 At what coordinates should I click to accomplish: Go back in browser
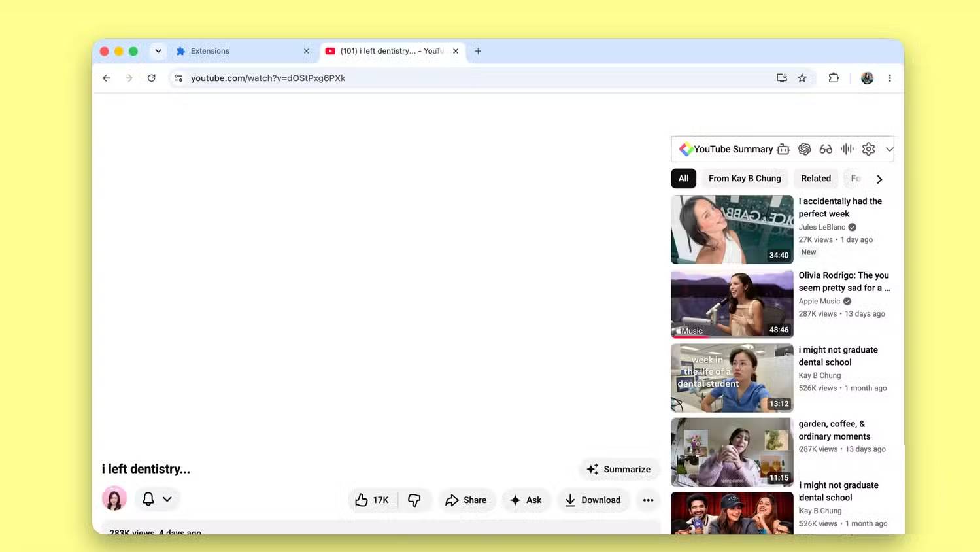click(107, 78)
